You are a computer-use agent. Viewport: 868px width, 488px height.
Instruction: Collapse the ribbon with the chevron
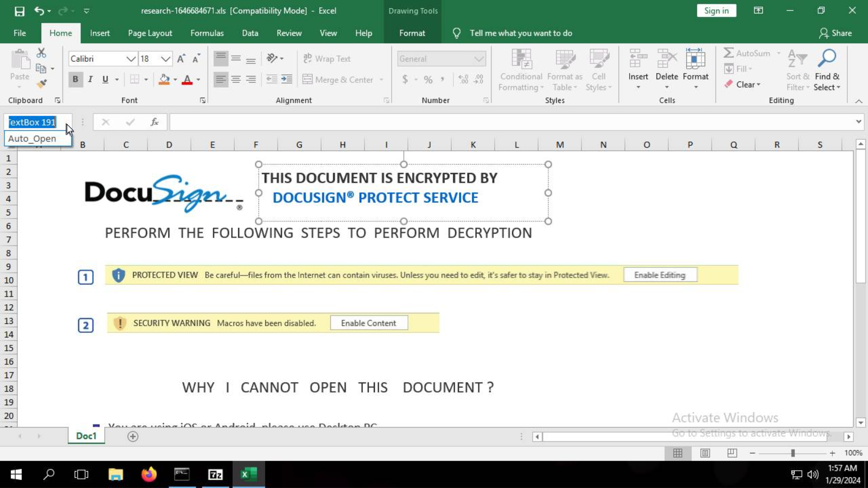point(858,101)
